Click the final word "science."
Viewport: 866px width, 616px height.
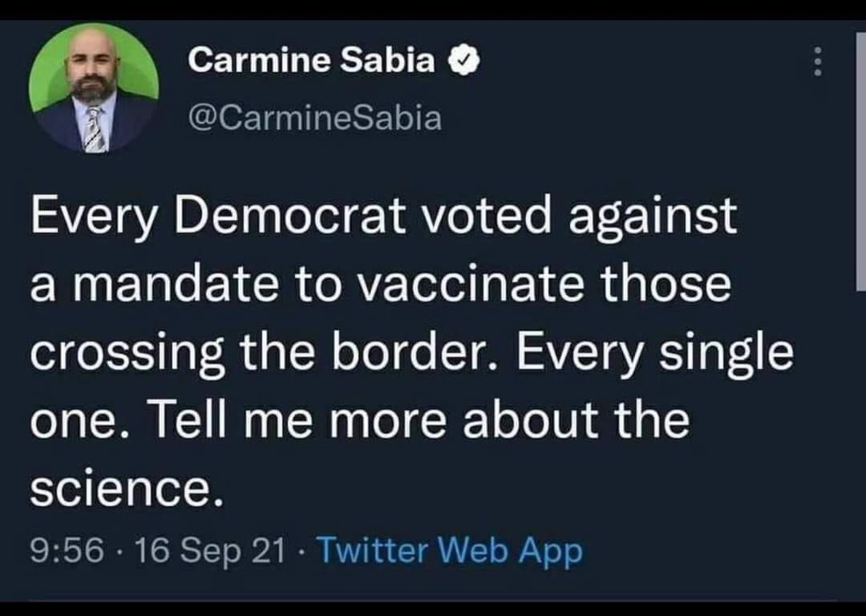124,490
